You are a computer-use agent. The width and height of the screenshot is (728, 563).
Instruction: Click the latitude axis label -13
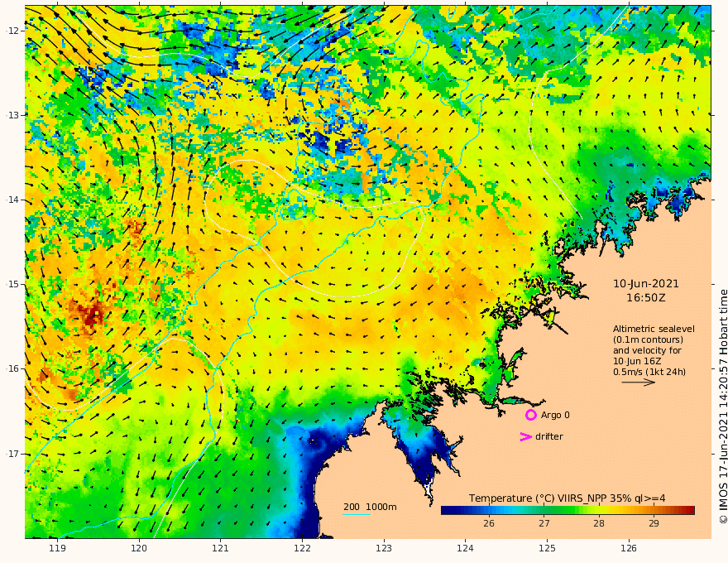12,115
